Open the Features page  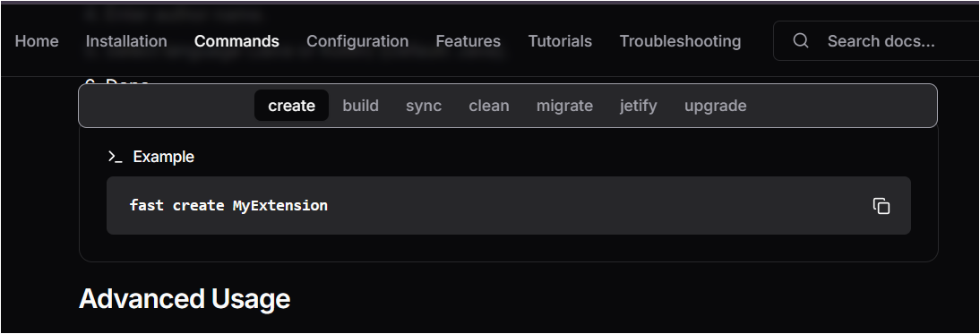(469, 41)
